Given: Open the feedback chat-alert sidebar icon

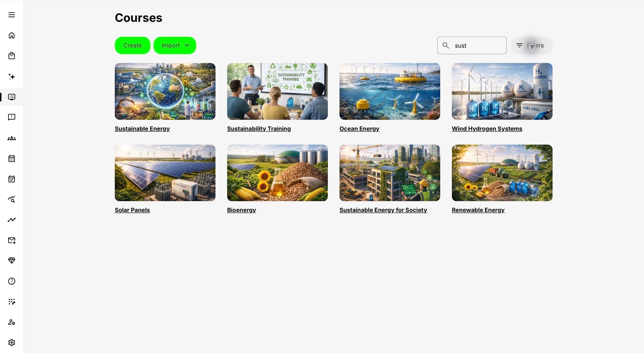Looking at the screenshot, I should pyautogui.click(x=12, y=117).
